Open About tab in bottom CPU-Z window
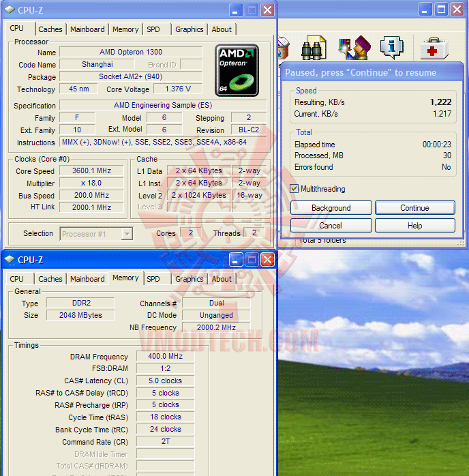The height and width of the screenshot is (476, 469). point(222,279)
